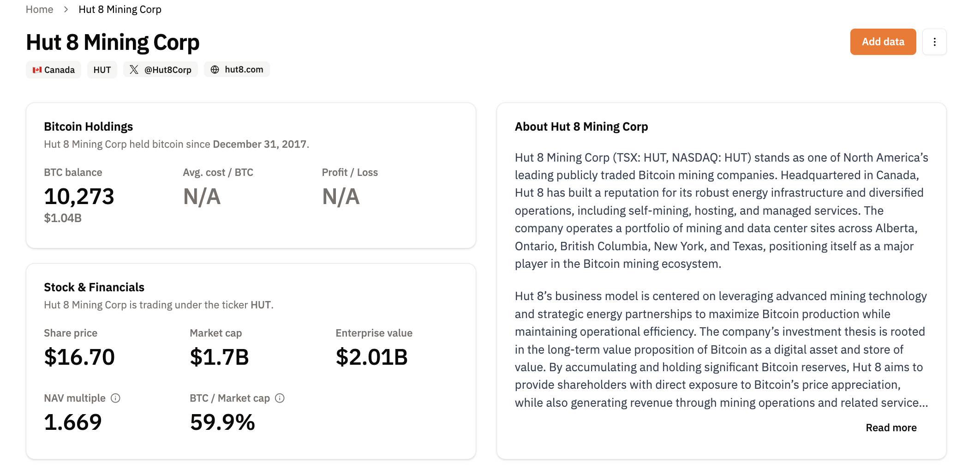Open the three-dot more options menu

point(934,42)
